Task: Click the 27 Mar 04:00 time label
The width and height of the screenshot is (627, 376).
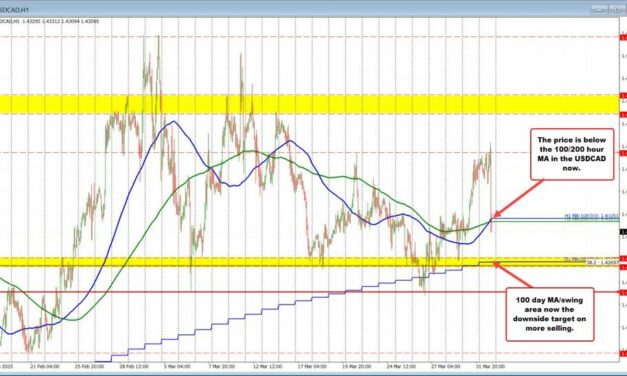Action: coord(445,366)
